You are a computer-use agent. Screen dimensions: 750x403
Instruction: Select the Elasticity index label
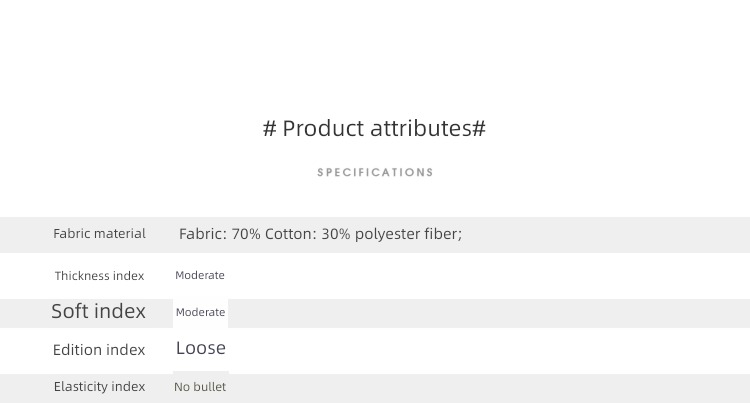click(99, 386)
